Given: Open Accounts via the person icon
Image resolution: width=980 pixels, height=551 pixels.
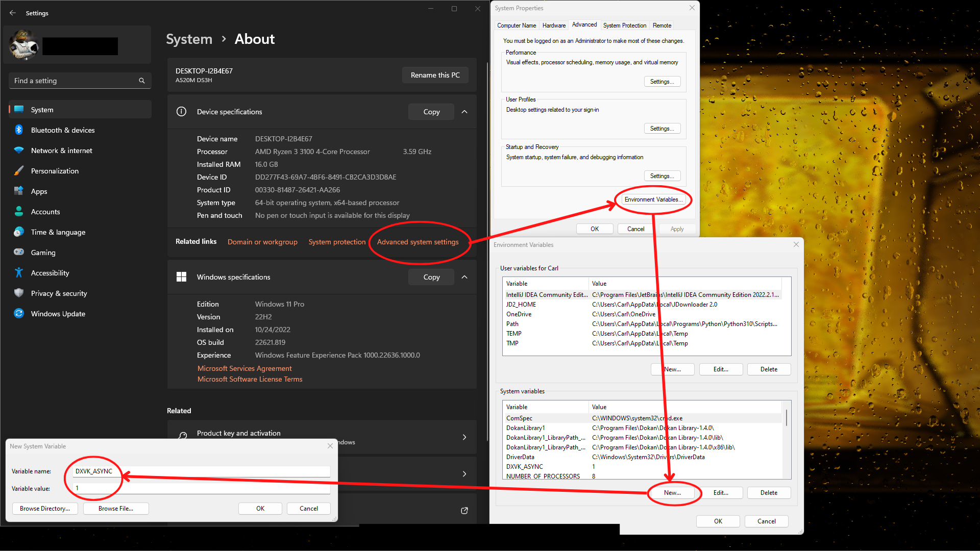Looking at the screenshot, I should (19, 212).
